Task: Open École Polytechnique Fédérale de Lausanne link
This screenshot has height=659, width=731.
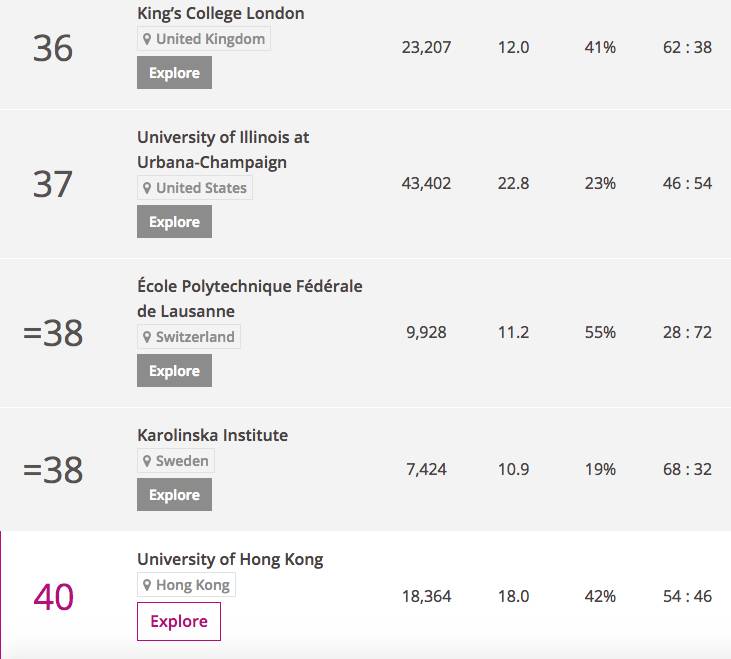Action: pos(249,298)
